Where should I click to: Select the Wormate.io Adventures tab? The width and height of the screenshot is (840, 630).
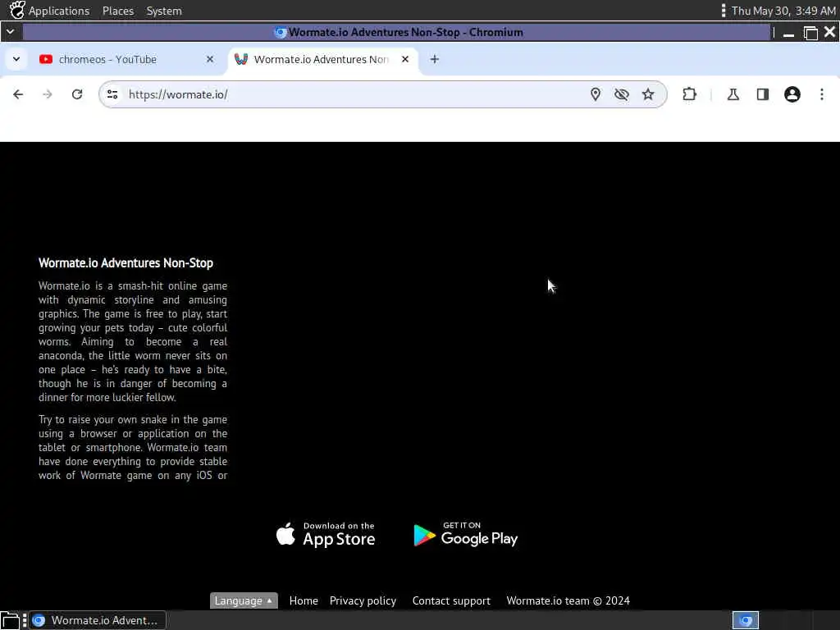[x=322, y=59]
